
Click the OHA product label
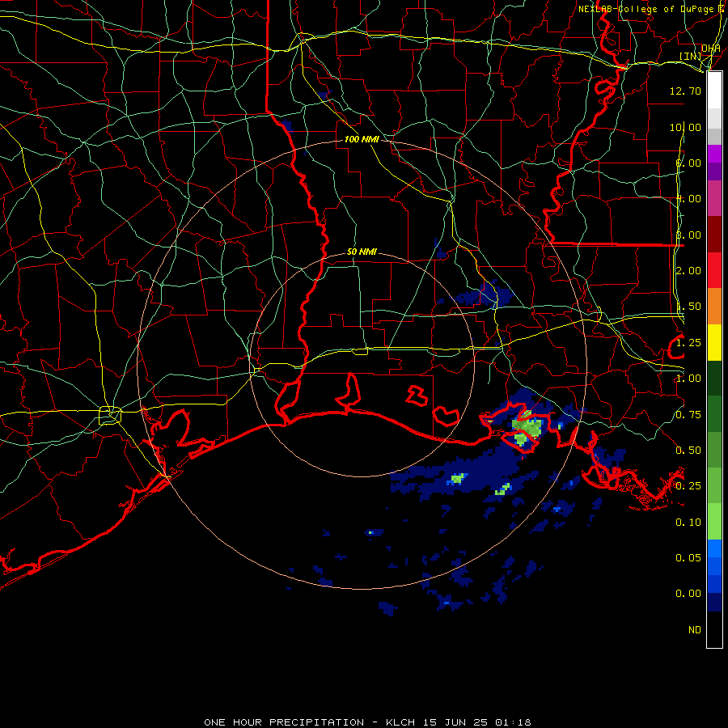point(711,49)
